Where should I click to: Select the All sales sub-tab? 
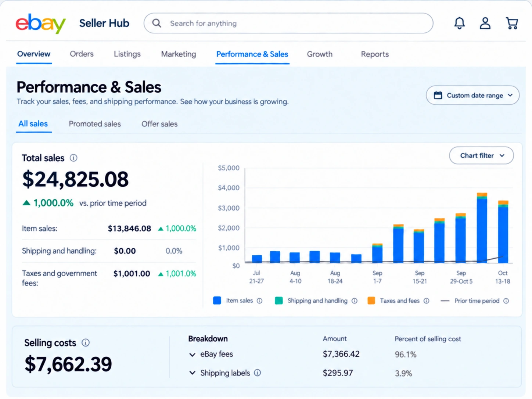point(33,124)
